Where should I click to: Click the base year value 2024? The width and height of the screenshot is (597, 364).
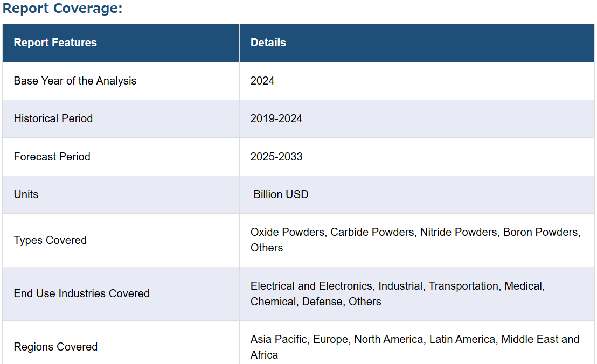[262, 81]
